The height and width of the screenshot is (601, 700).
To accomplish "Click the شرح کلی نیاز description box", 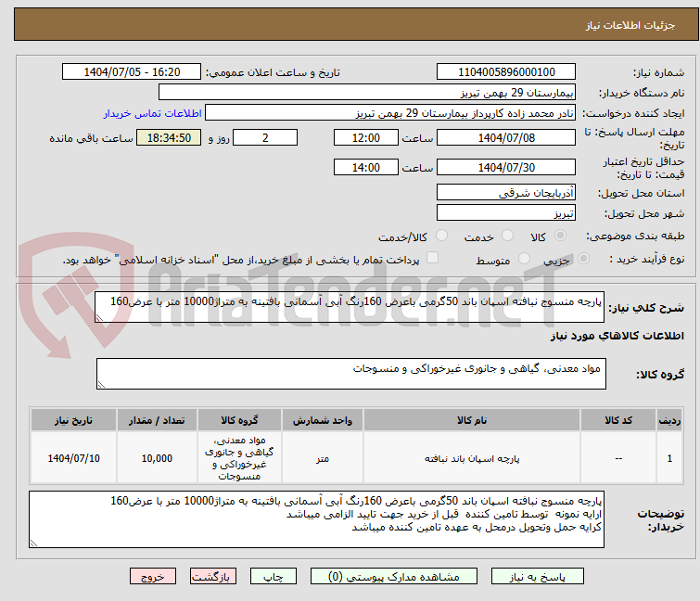I will (350, 307).
